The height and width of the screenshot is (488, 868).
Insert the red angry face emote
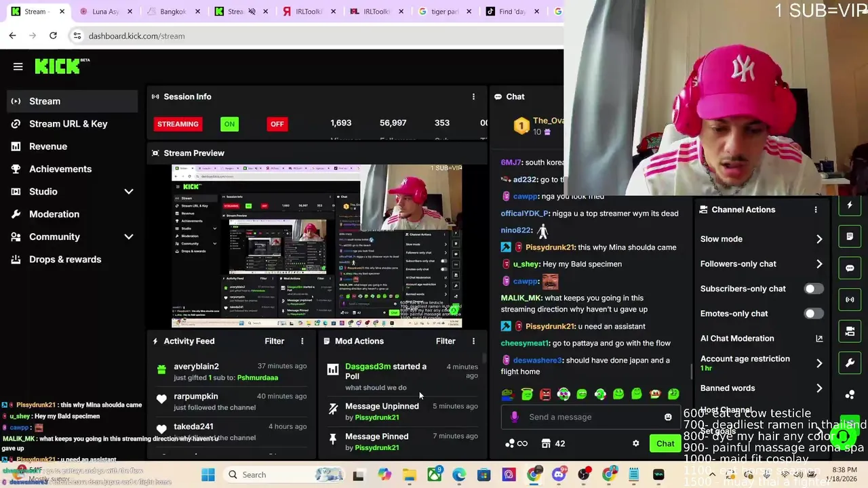tap(546, 394)
